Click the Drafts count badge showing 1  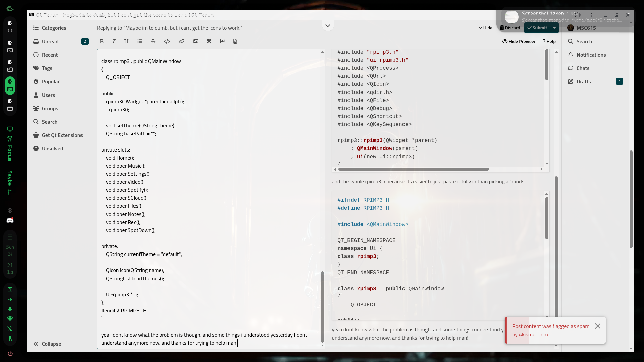(620, 81)
